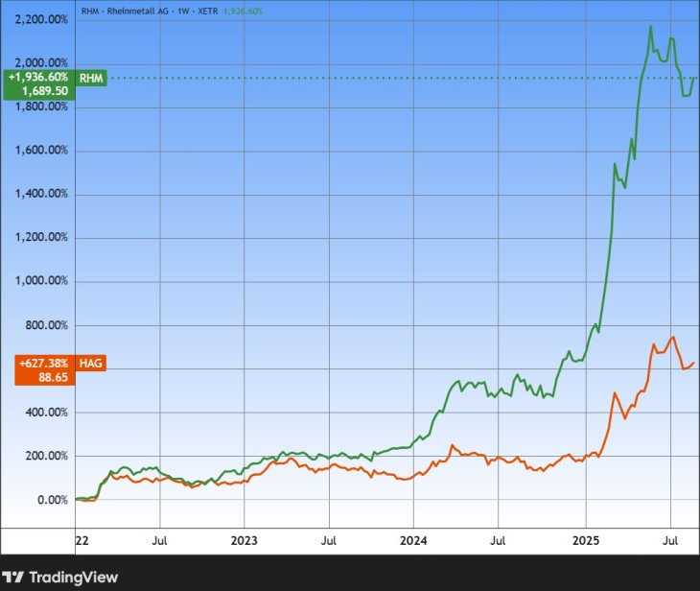Image resolution: width=700 pixels, height=591 pixels.
Task: Click the 200.00% axis label
Action: (x=46, y=456)
